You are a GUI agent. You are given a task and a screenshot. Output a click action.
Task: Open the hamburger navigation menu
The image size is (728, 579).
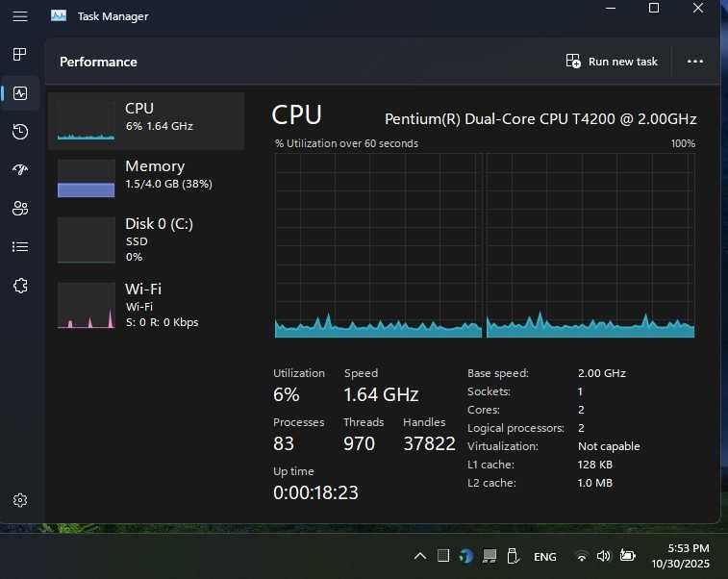coord(20,16)
